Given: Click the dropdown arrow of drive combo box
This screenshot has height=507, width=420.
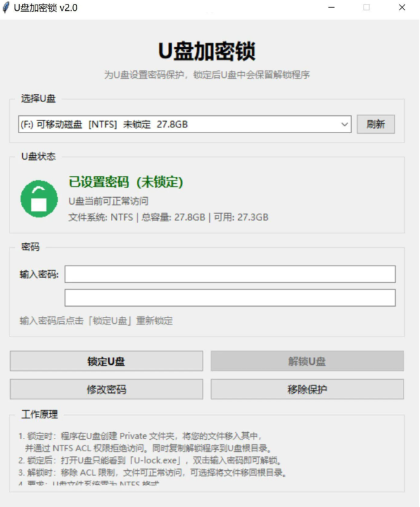Looking at the screenshot, I should pyautogui.click(x=345, y=124).
